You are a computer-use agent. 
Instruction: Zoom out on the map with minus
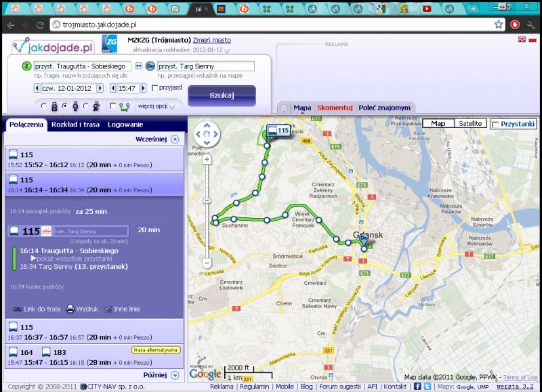207,263
